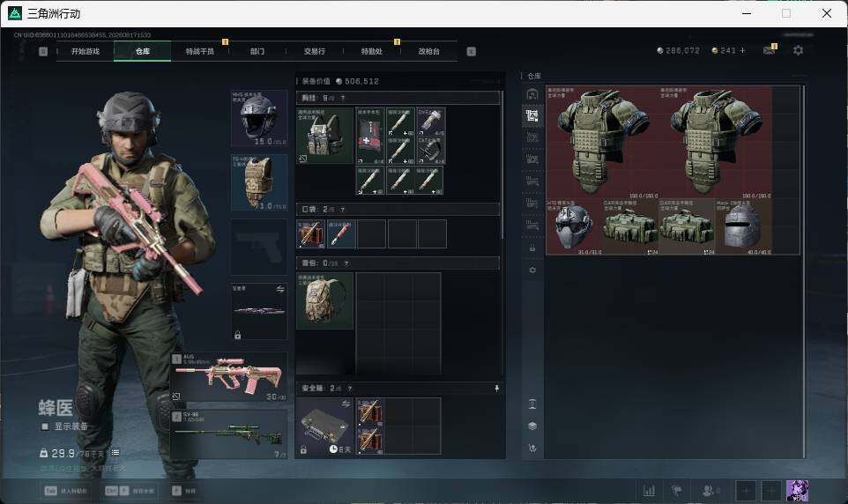Viewport: 848px width, 504px height.
Task: Click the plus to add gold currency
Action: pos(742,50)
